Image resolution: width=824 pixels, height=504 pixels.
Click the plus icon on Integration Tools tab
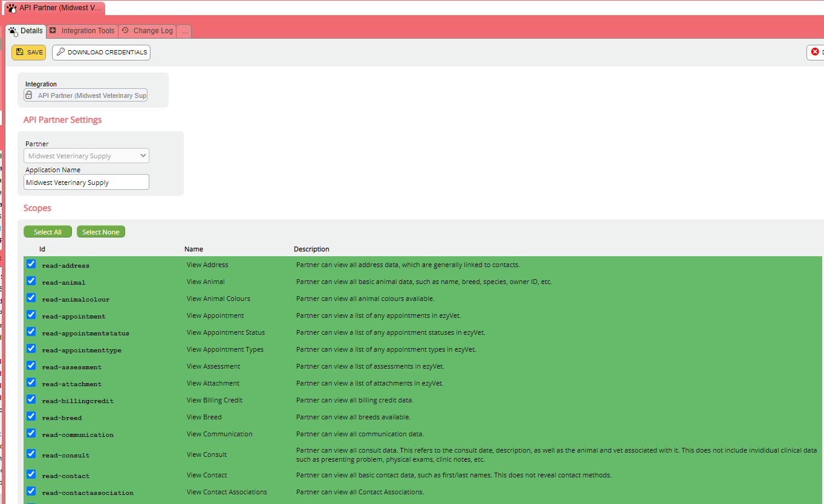click(x=53, y=31)
